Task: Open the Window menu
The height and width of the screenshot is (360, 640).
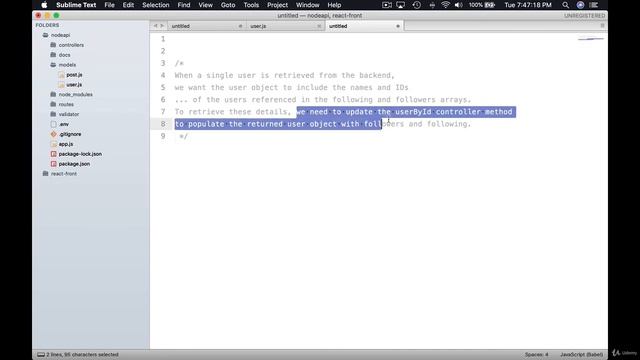Action: pyautogui.click(x=307, y=5)
